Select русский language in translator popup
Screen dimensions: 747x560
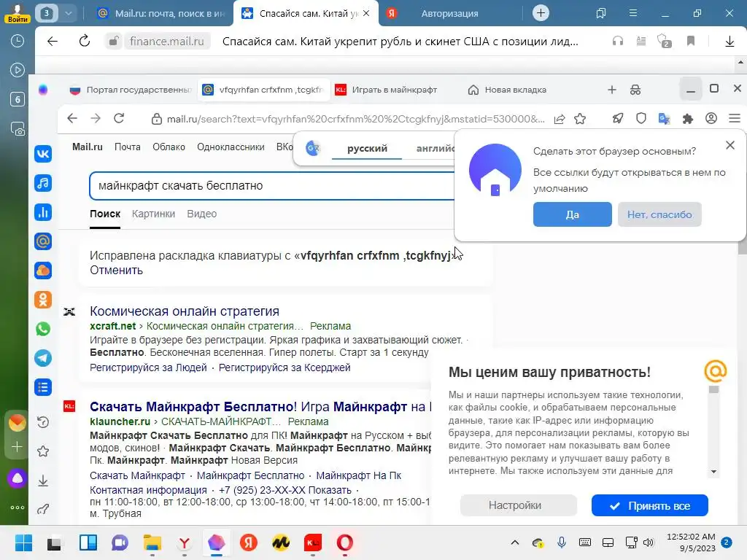pos(367,148)
